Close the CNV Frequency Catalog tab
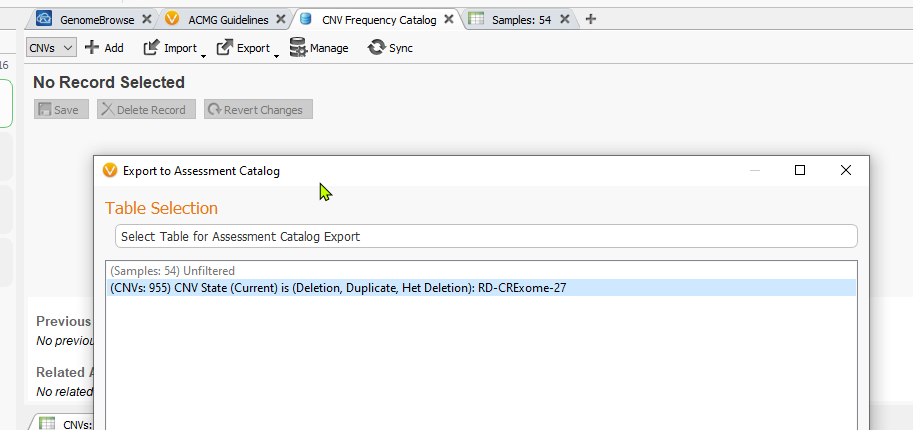Viewport: 913px width, 430px height. click(x=449, y=19)
